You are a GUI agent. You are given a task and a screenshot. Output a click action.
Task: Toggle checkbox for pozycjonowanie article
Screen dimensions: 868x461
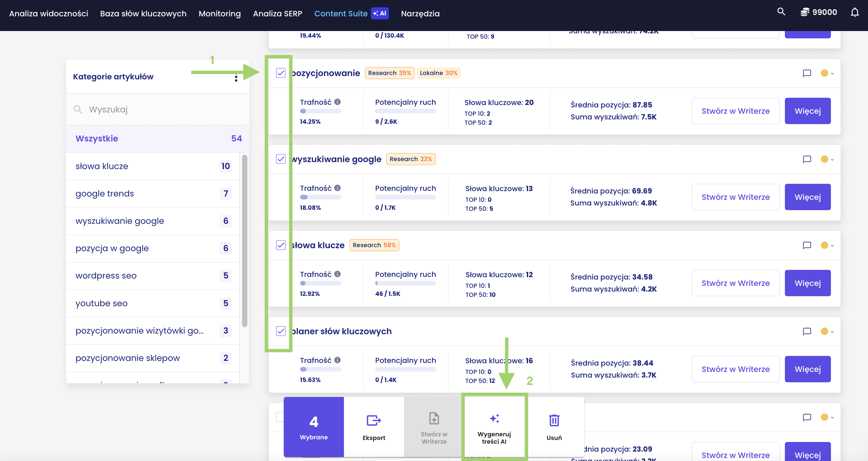281,73
